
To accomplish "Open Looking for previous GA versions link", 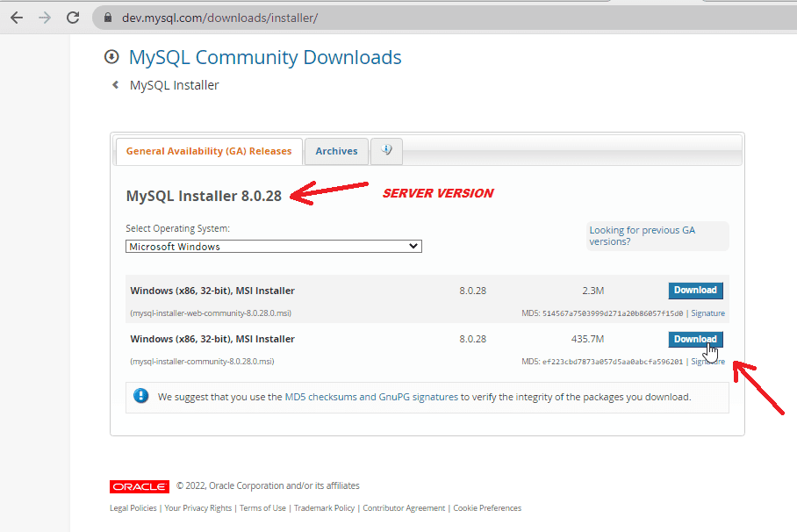I will point(642,235).
